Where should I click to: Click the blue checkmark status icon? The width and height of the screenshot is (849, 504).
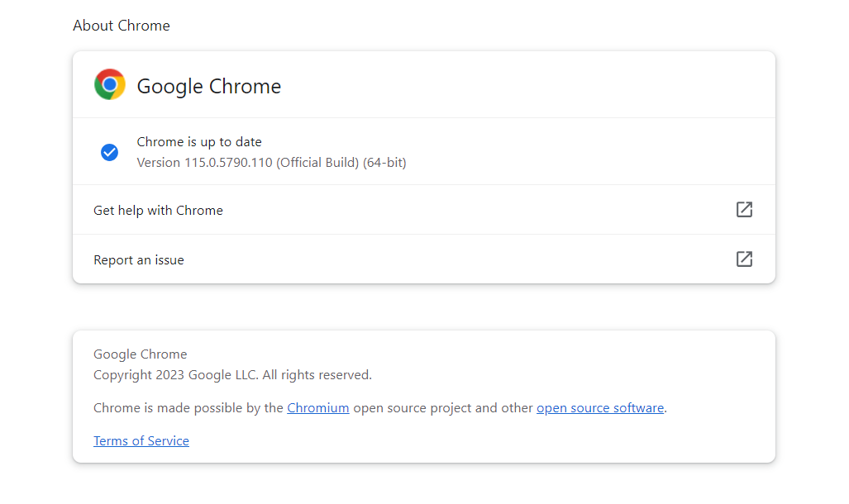[109, 152]
